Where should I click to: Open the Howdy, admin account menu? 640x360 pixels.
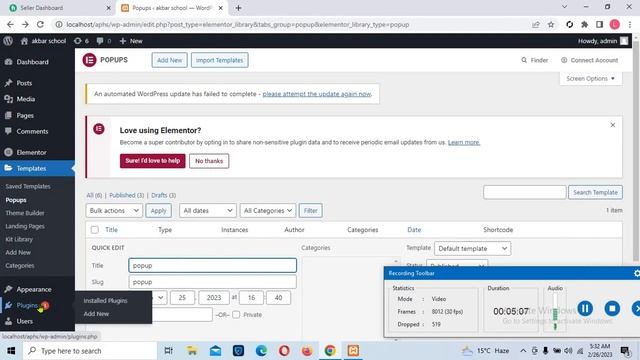(x=603, y=41)
